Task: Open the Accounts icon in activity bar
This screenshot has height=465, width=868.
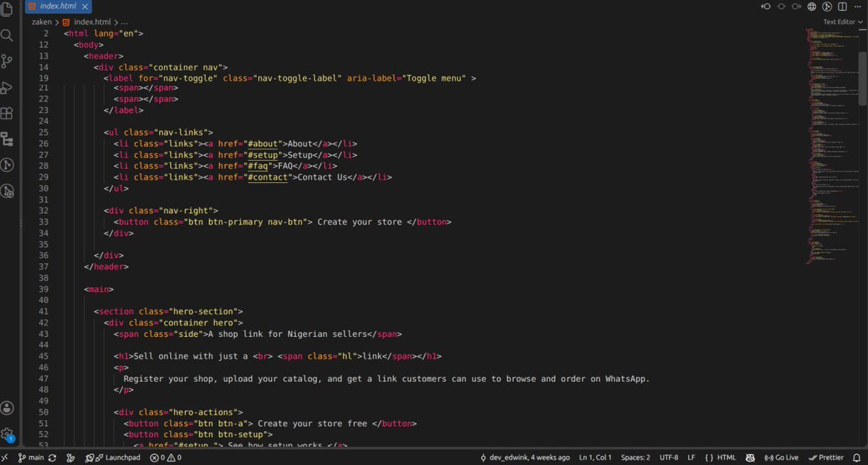Action: pyautogui.click(x=7, y=409)
